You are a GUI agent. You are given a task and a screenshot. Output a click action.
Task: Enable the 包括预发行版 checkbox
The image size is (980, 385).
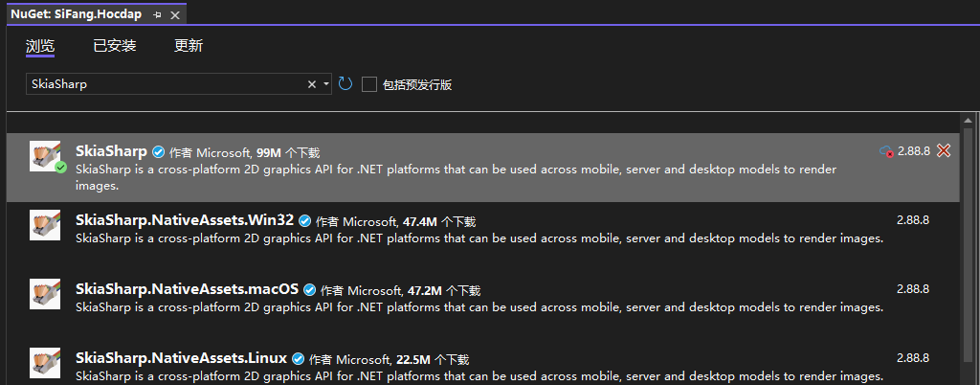tap(369, 84)
